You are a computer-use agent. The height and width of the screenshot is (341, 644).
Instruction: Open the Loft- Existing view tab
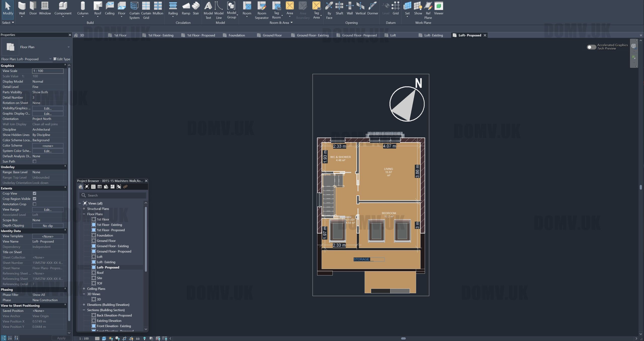click(433, 35)
